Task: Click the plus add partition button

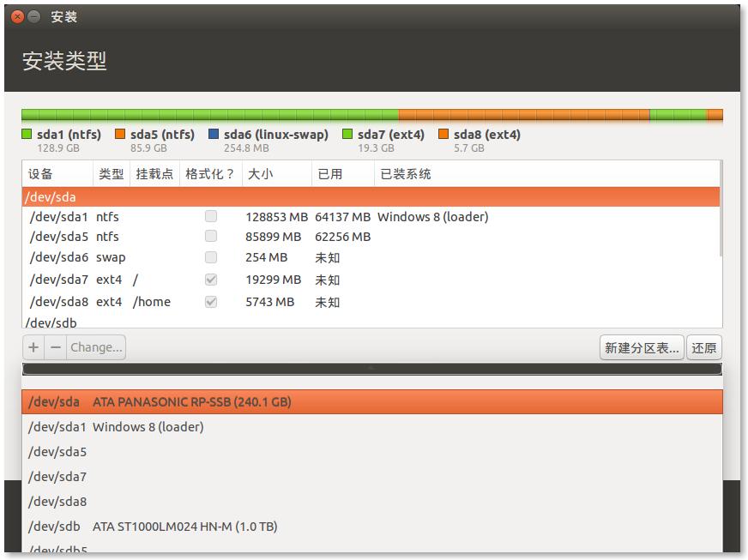Action: (x=33, y=347)
